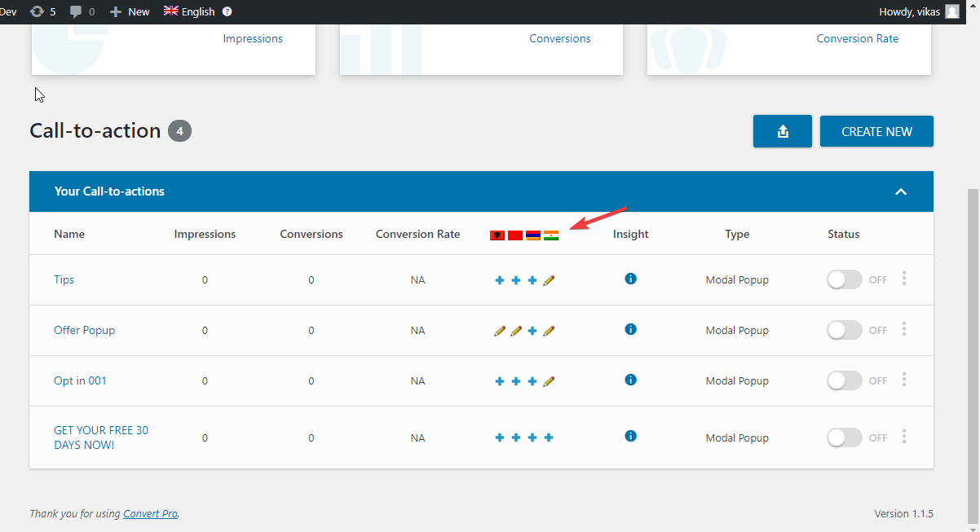This screenshot has width=980, height=532.
Task: Click the Armenian flag column header
Action: (x=533, y=235)
